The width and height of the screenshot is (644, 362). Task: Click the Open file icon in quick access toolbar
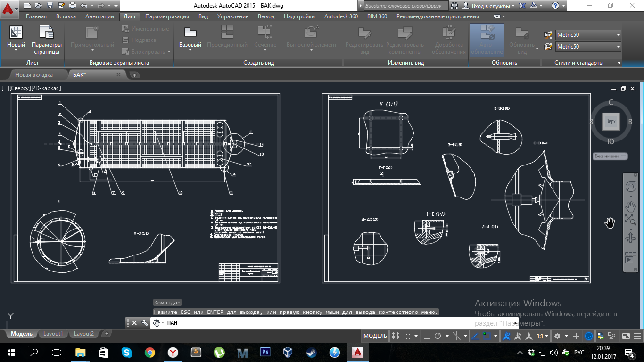38,6
